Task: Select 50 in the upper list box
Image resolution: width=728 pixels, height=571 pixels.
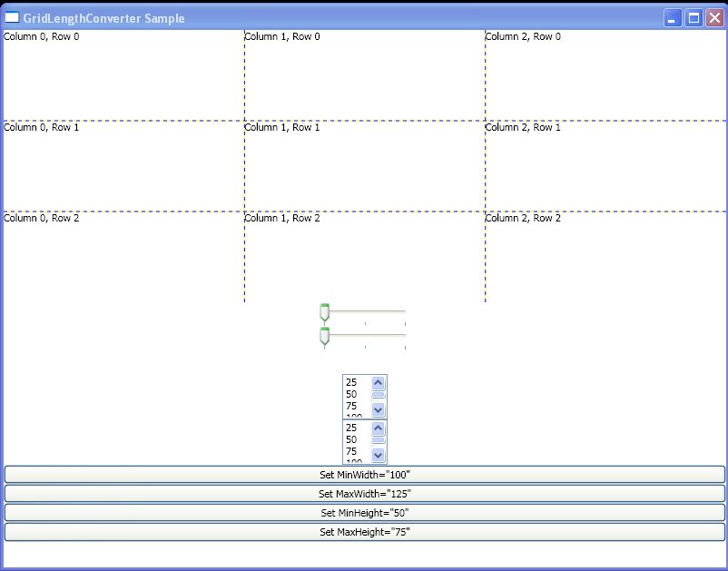Action: click(351, 394)
